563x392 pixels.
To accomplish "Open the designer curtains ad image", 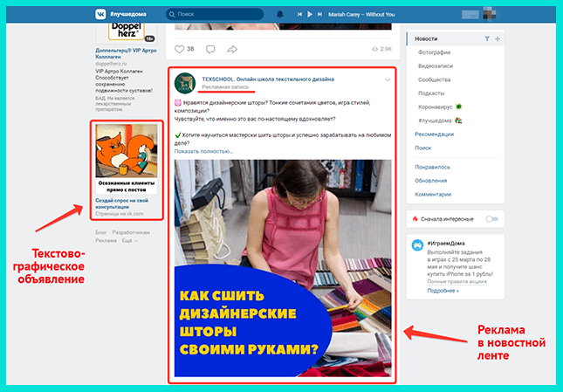I will tap(283, 268).
